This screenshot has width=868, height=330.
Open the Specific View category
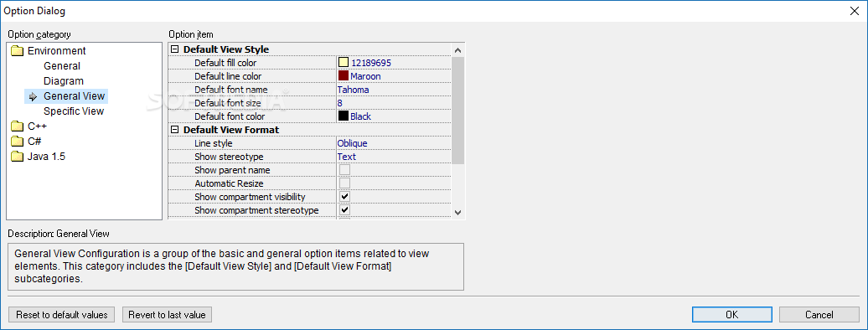(x=74, y=111)
